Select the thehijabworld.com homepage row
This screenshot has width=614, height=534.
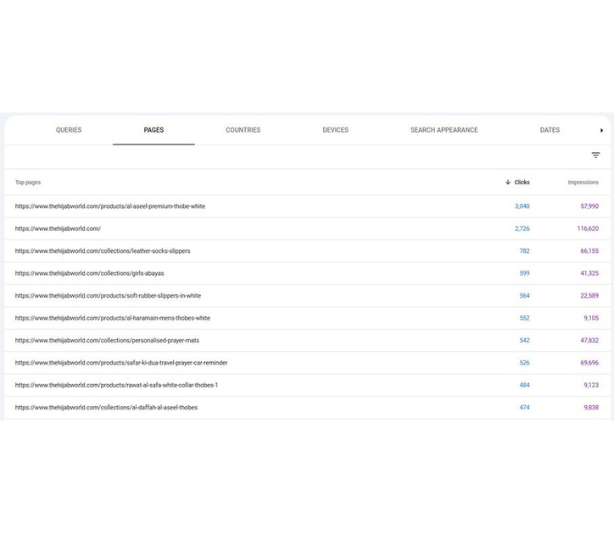(x=58, y=228)
